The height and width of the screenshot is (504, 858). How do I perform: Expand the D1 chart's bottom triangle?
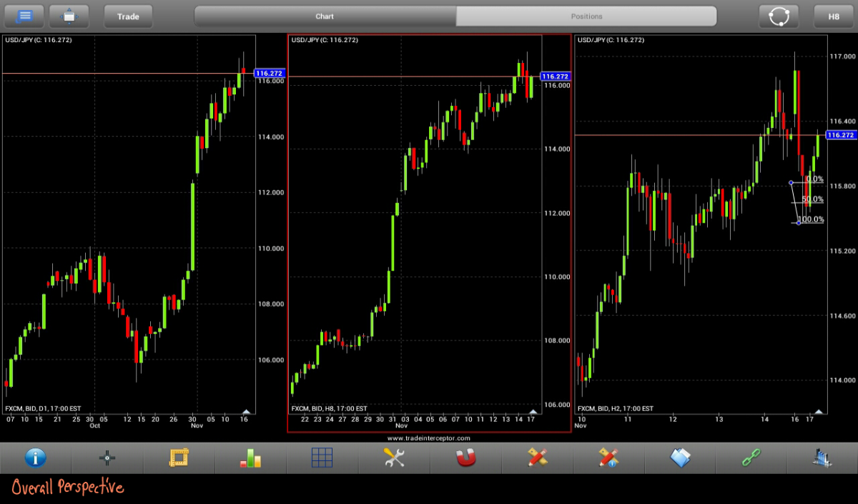tap(247, 411)
